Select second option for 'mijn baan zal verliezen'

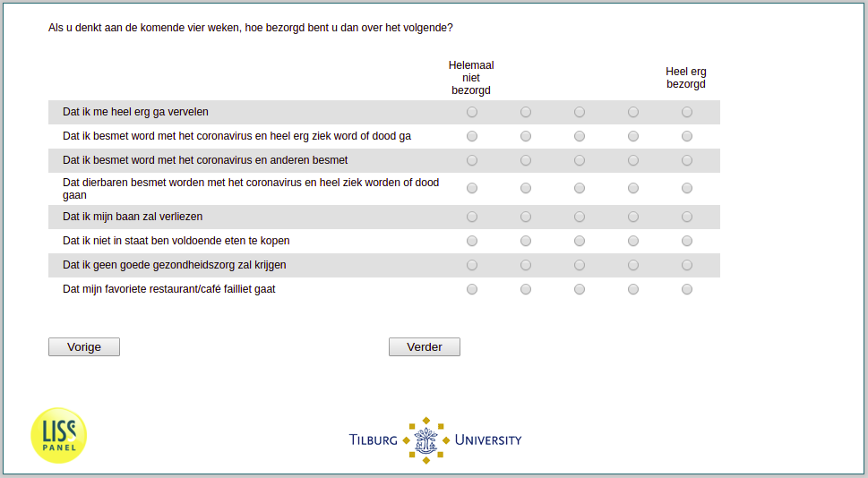pyautogui.click(x=526, y=217)
